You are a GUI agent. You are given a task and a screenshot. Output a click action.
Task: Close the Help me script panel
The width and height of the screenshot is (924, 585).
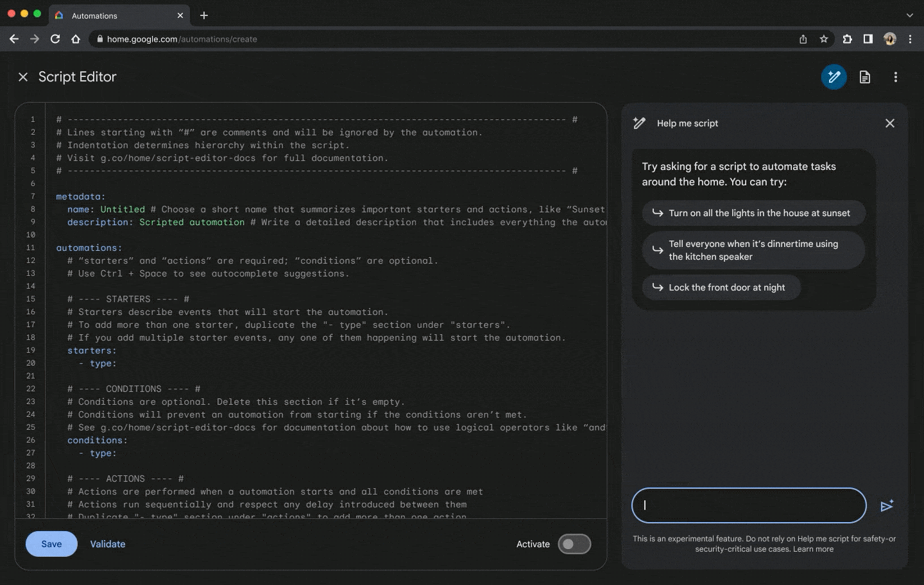889,123
